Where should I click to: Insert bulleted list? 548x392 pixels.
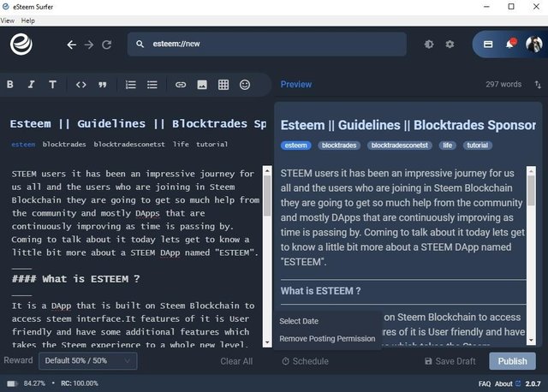(x=152, y=85)
